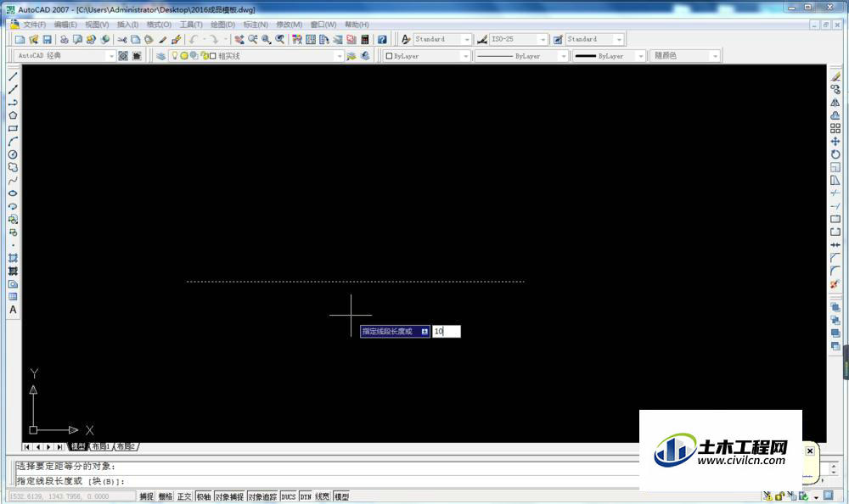Toggle 捕捉 snap mode in status bar
This screenshot has height=504, width=849.
tap(146, 496)
